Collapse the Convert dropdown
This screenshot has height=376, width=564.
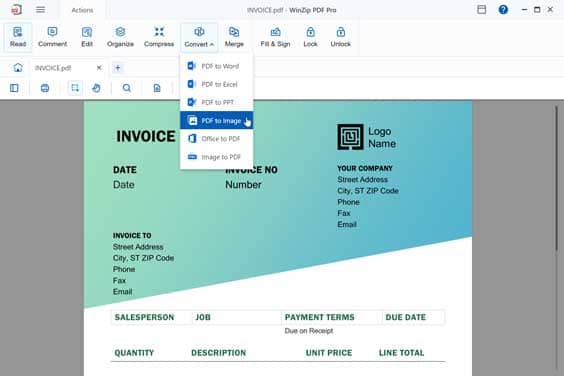point(199,37)
